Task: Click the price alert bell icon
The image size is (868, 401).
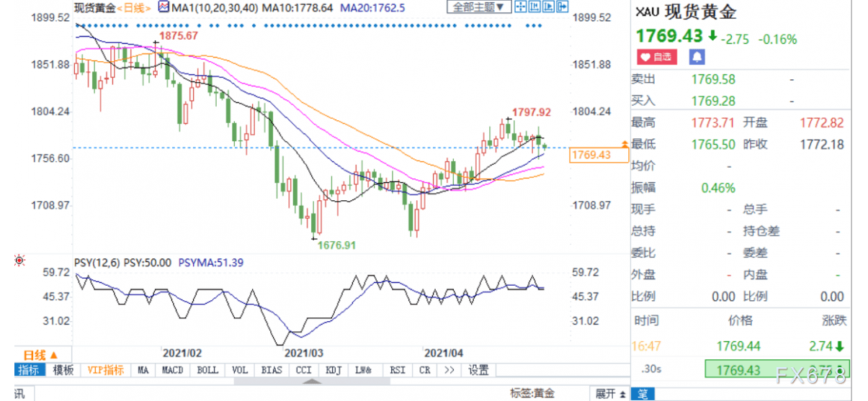Action: pos(697,57)
